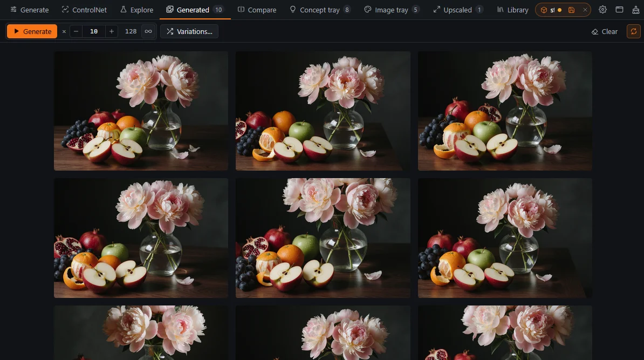644x360 pixels.
Task: Select the bottom-right partially visible image
Action: tap(505, 332)
